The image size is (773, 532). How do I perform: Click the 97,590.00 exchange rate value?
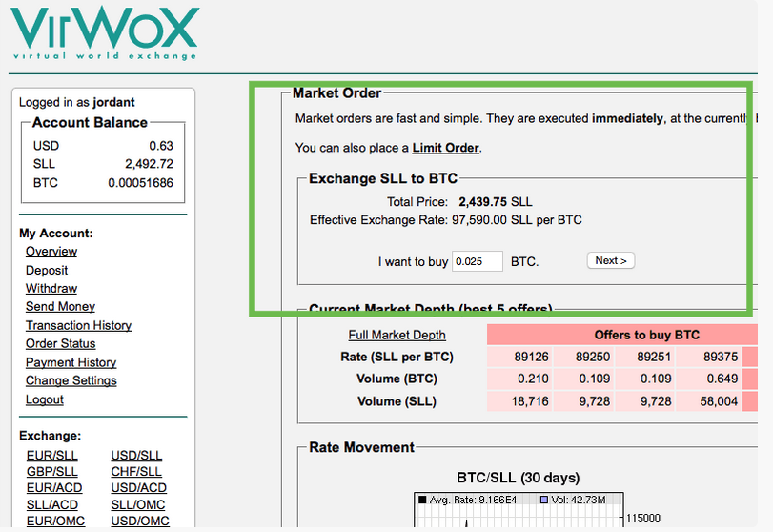pos(479,220)
